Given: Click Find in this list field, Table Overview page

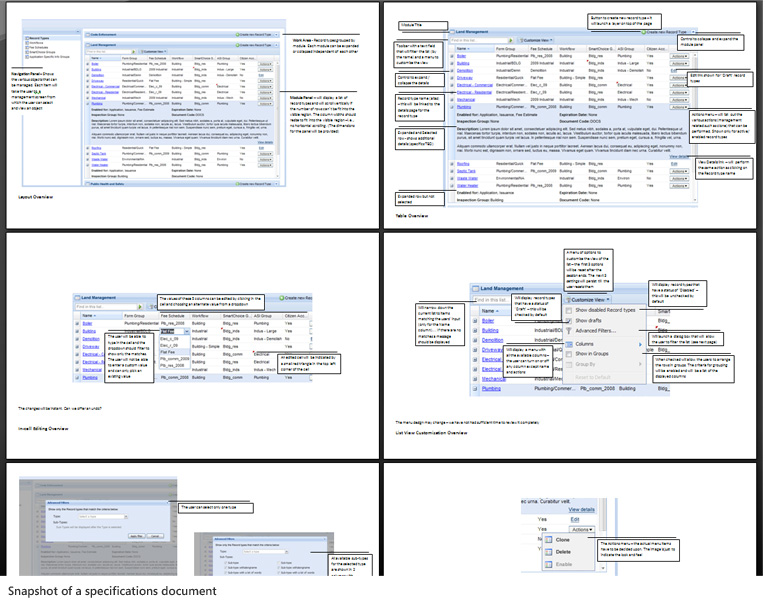Looking at the screenshot, I should (478, 40).
